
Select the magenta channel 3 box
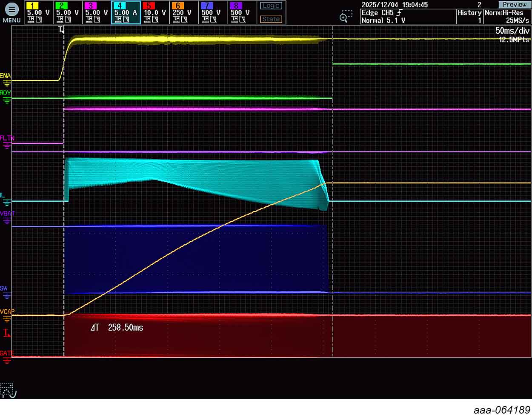point(96,12)
